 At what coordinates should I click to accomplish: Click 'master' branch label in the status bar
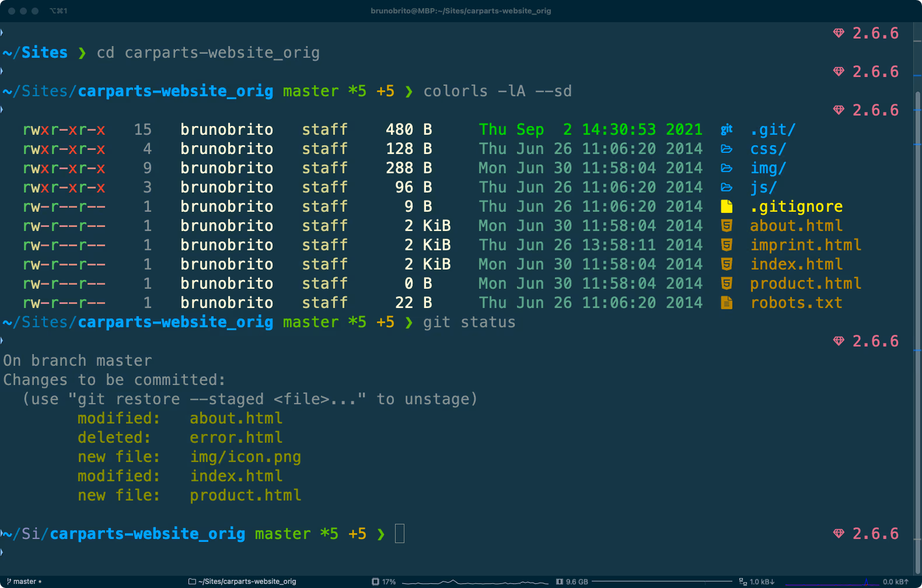(25, 582)
